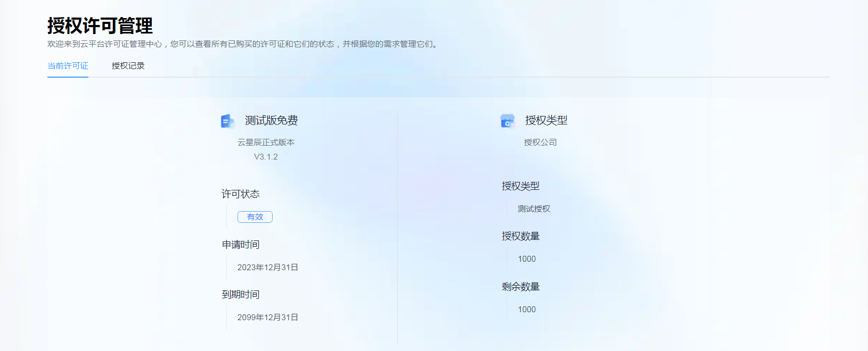Click the 授权类型 heading next to shop icon
The width and height of the screenshot is (868, 351).
(546, 121)
